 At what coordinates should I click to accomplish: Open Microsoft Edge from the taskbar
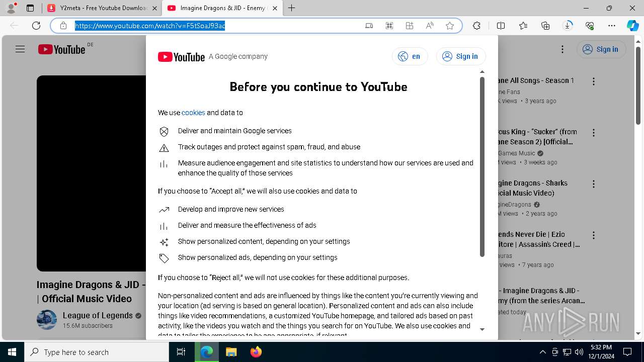click(207, 352)
